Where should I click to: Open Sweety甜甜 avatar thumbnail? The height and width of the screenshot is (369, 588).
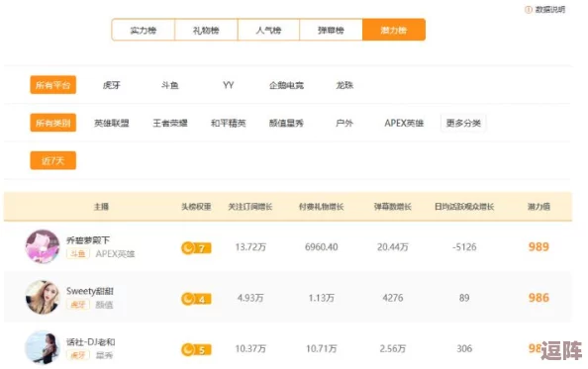[43, 297]
